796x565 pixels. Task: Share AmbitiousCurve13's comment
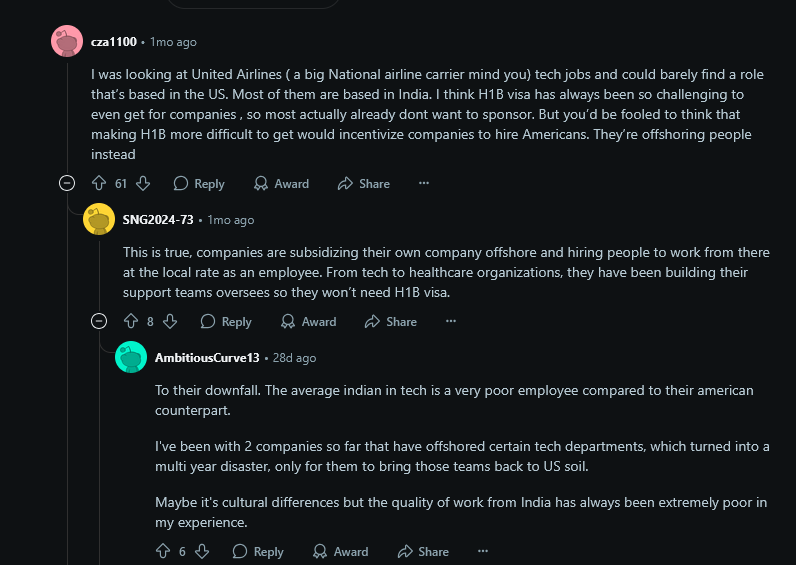coord(423,551)
